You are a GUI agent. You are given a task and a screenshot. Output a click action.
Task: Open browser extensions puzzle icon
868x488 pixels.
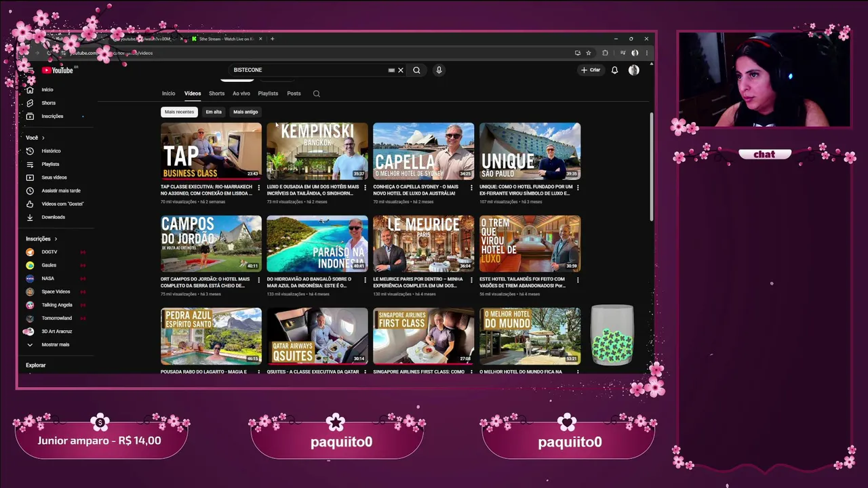click(605, 53)
